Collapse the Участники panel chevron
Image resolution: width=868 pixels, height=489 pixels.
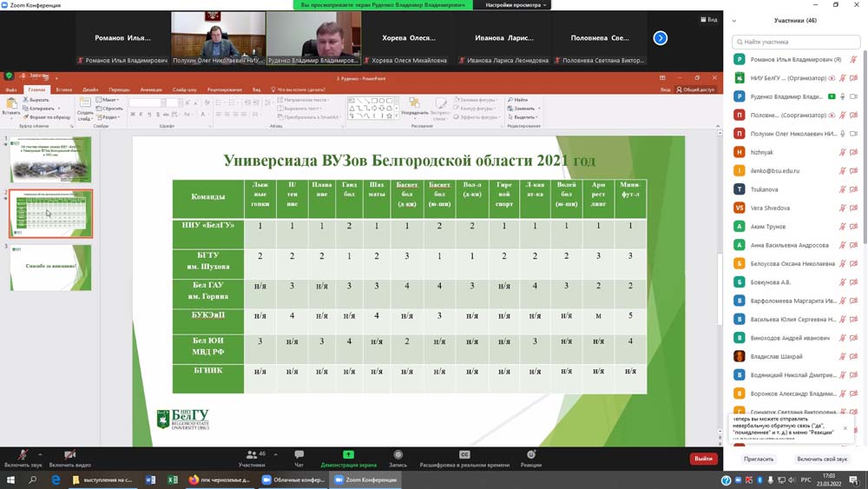[734, 21]
